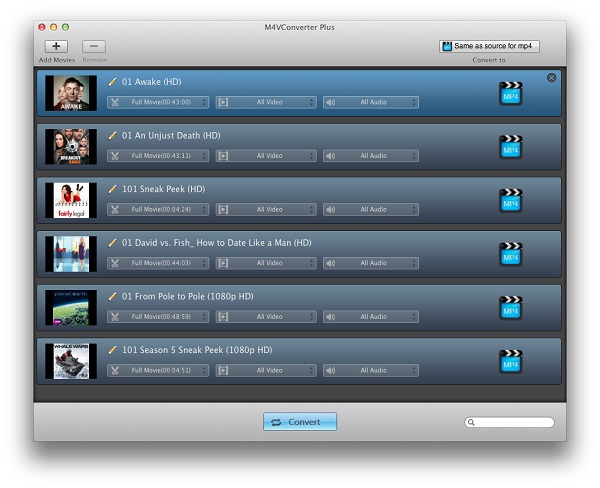This screenshot has width=600, height=488.
Task: Click MP4 clapboard icon in From Pole to Pole row
Action: coord(511,307)
